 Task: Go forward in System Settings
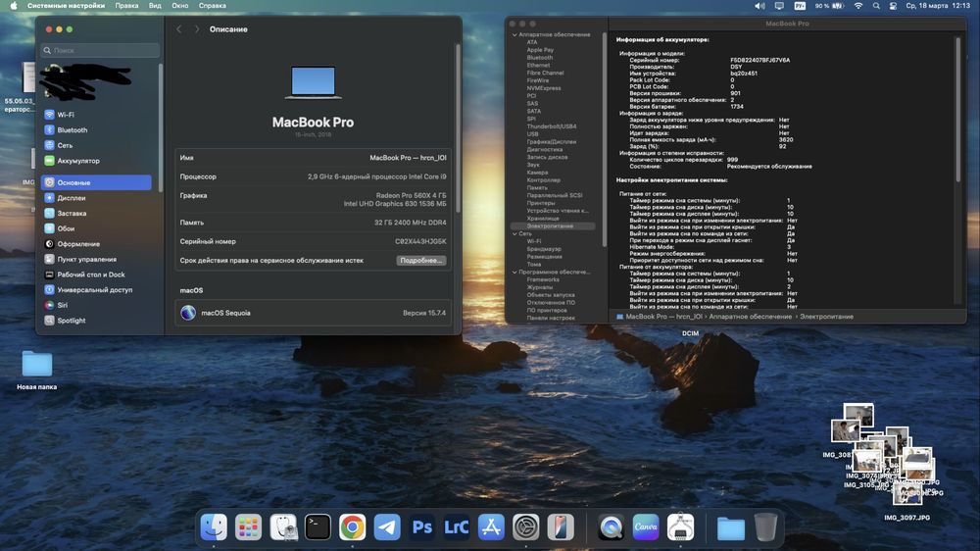(197, 29)
